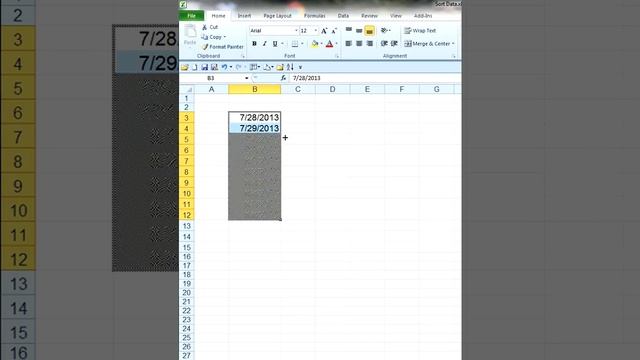Image resolution: width=640 pixels, height=360 pixels.
Task: Click the Orientation text-angle icon
Action: (384, 30)
